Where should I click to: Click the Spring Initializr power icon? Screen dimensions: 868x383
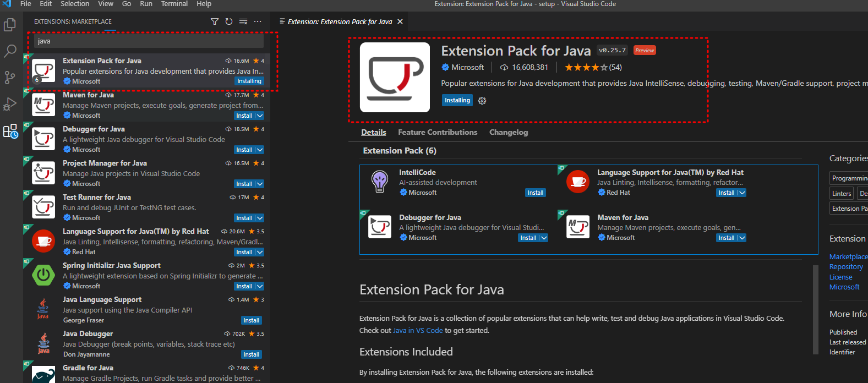(x=43, y=275)
